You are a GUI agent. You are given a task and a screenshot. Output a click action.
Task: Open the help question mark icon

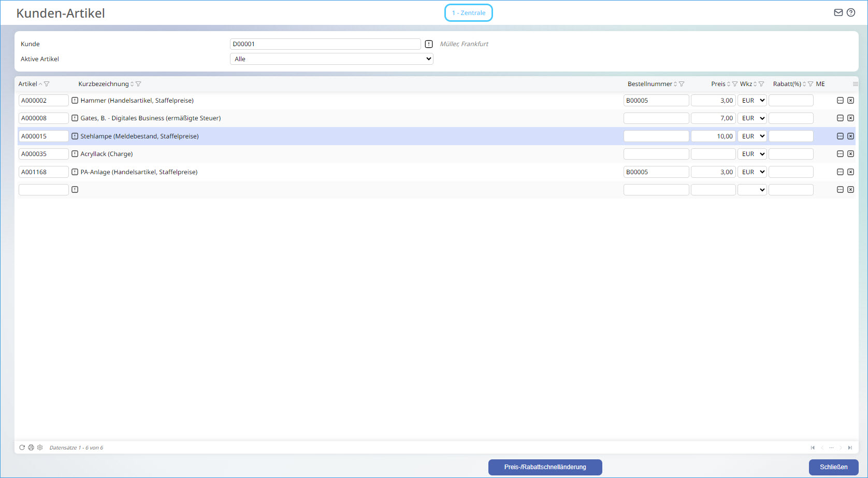(x=851, y=12)
